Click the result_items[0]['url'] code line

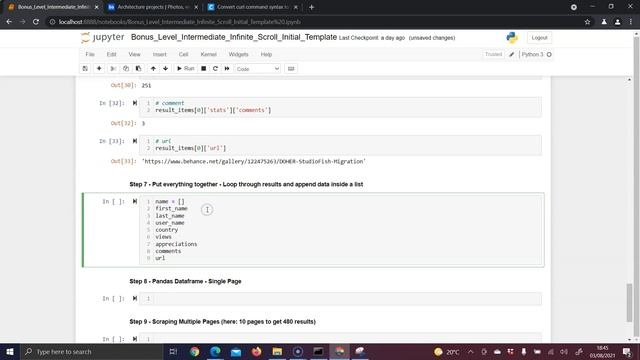point(191,148)
